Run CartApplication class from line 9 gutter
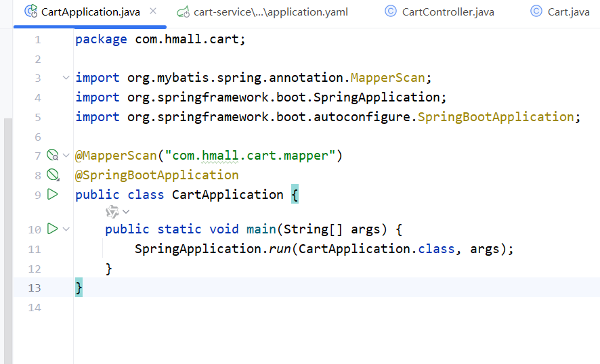Viewport: 600px width, 364px height. pyautogui.click(x=52, y=195)
